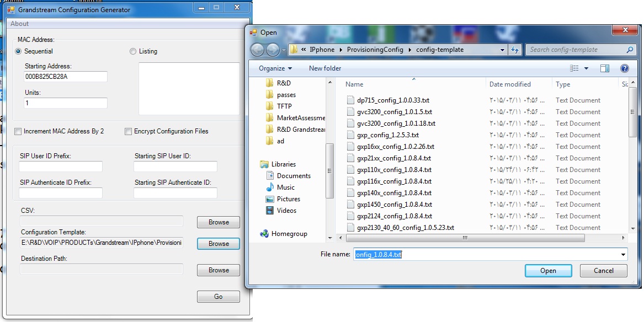Expand the address bar path dropdown arrow

[x=502, y=50]
